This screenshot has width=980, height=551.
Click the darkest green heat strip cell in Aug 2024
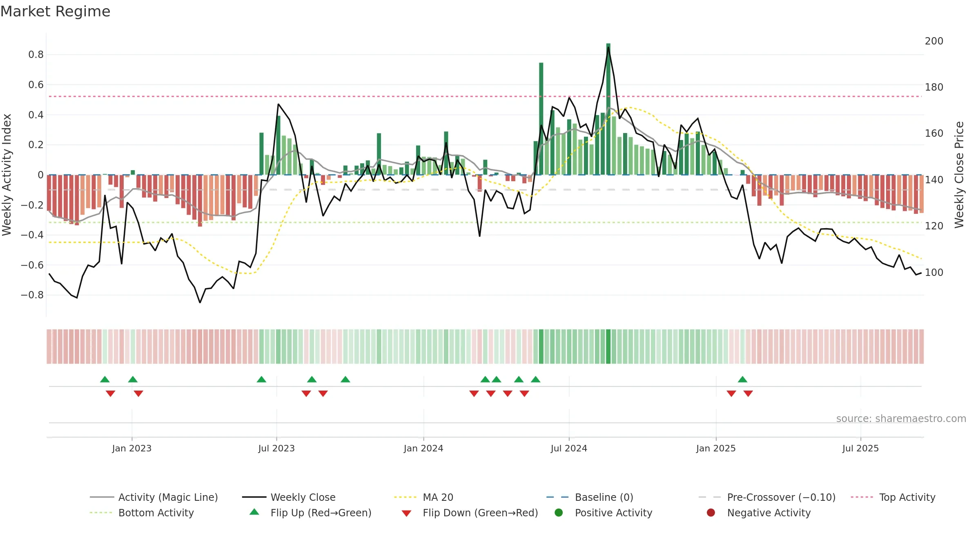pyautogui.click(x=608, y=346)
